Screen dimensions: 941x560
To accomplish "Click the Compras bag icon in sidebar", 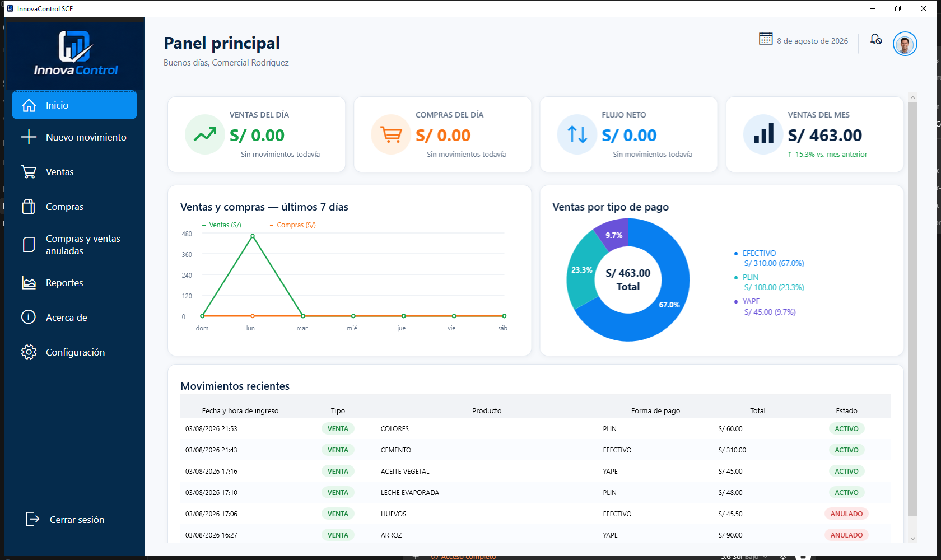I will 29,207.
